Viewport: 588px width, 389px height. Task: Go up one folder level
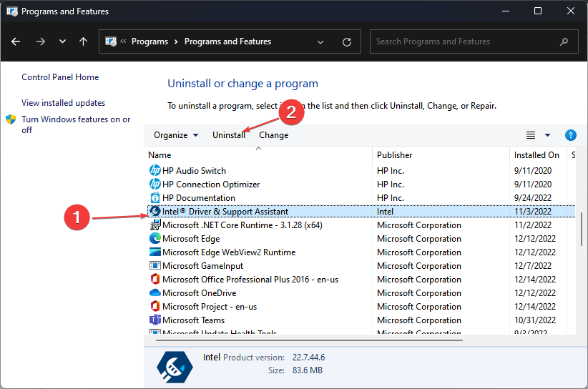pos(83,41)
